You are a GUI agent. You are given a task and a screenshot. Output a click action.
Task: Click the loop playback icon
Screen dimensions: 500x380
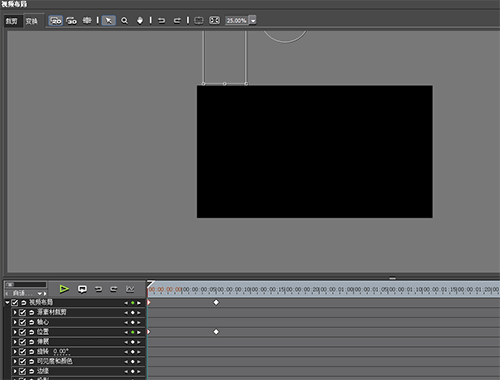click(82, 289)
